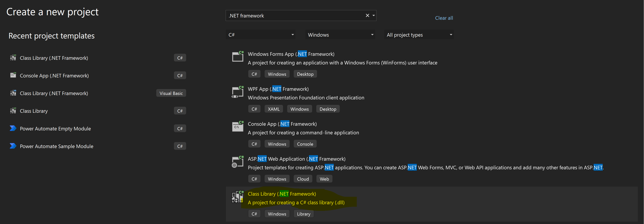Select Console App (.NET Framework) in results
Viewport: 644px width, 224px height.
(282, 124)
